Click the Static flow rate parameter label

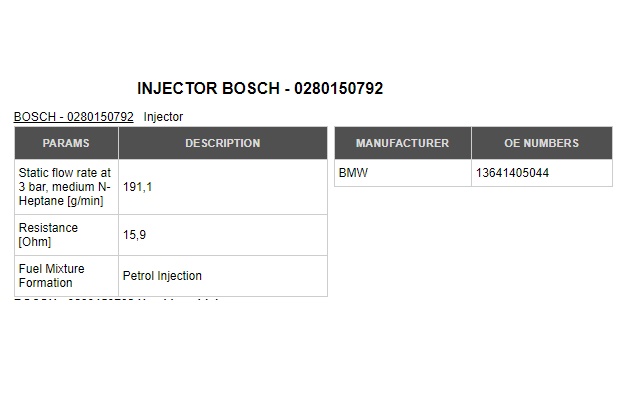coord(66,187)
